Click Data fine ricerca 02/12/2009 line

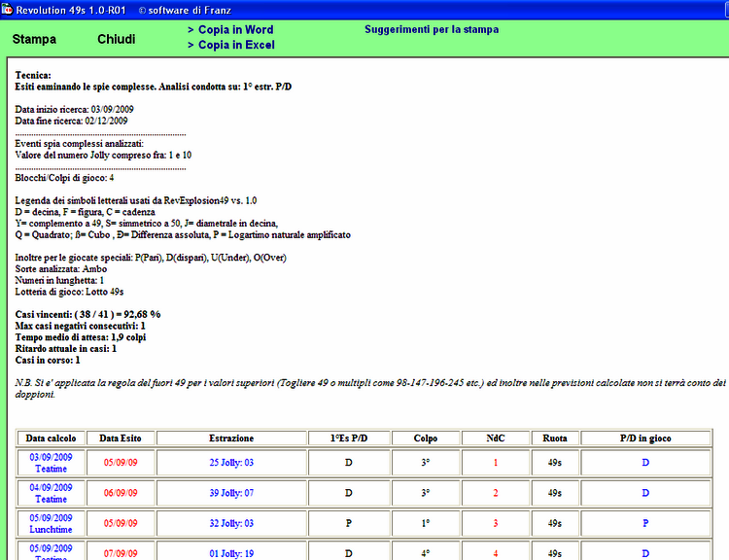point(71,121)
